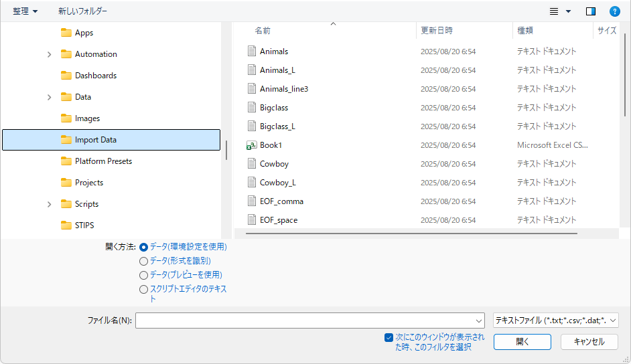Click the Book1 Excel CSV icon
This screenshot has height=364, width=631.
251,145
